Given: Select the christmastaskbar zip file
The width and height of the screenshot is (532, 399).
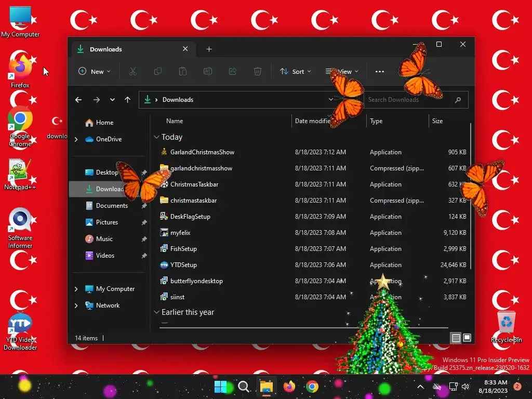Looking at the screenshot, I should [312, 201].
